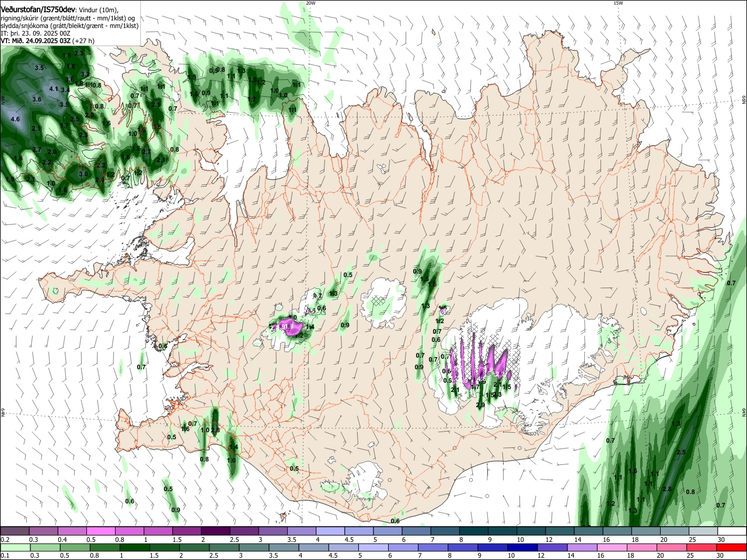The height and width of the screenshot is (560, 747).
Task: Select the 4.1 precipitation value label
Action: tap(53, 89)
